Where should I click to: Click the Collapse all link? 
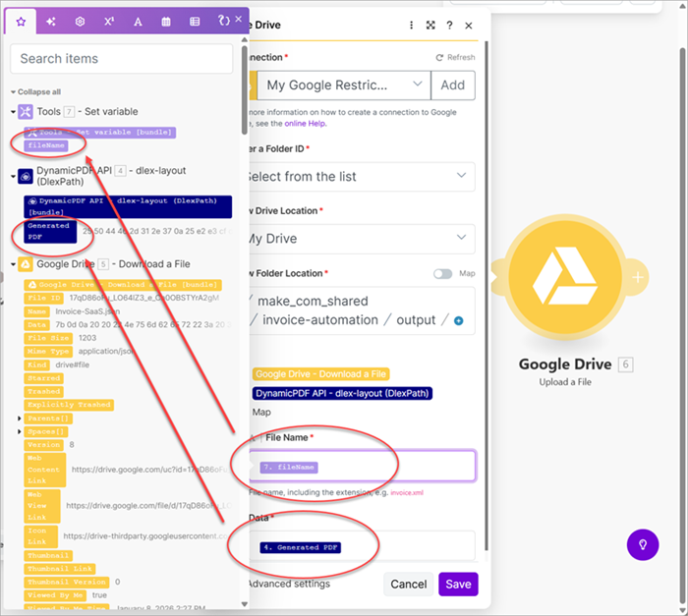click(39, 91)
